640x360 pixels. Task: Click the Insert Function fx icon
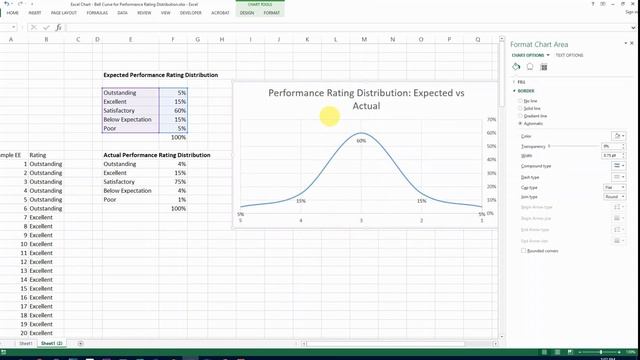point(58,27)
